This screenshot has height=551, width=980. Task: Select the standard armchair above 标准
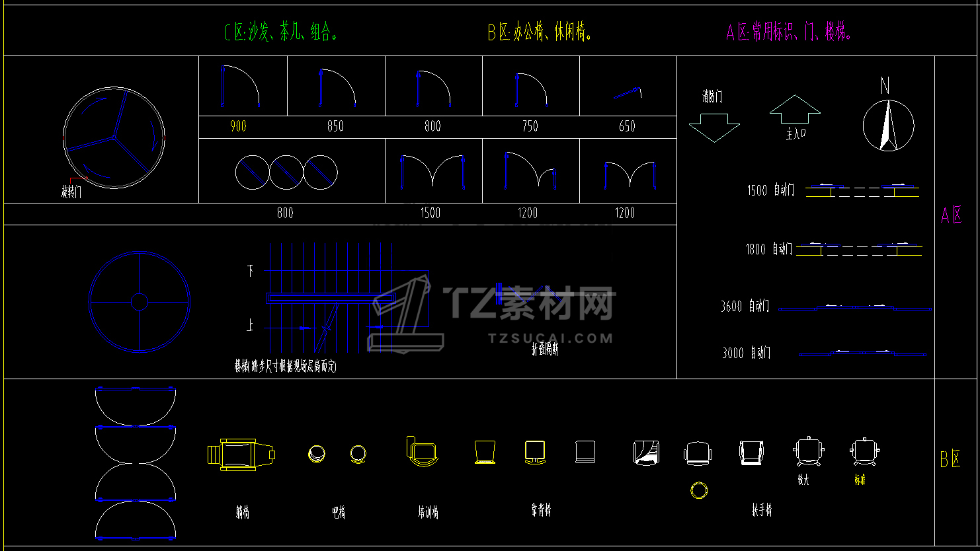pyautogui.click(x=865, y=451)
